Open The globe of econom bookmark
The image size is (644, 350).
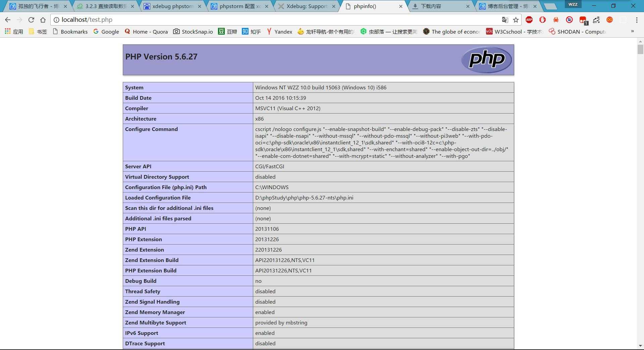coord(451,32)
